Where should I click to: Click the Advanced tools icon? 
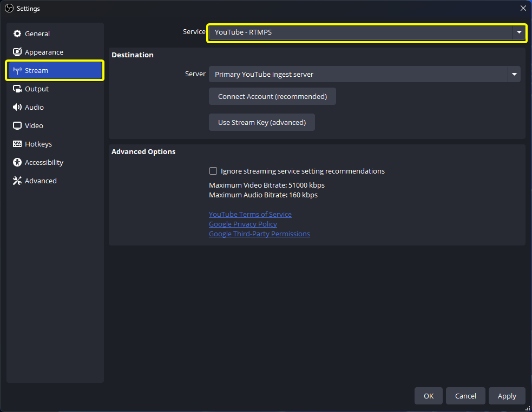point(17,181)
